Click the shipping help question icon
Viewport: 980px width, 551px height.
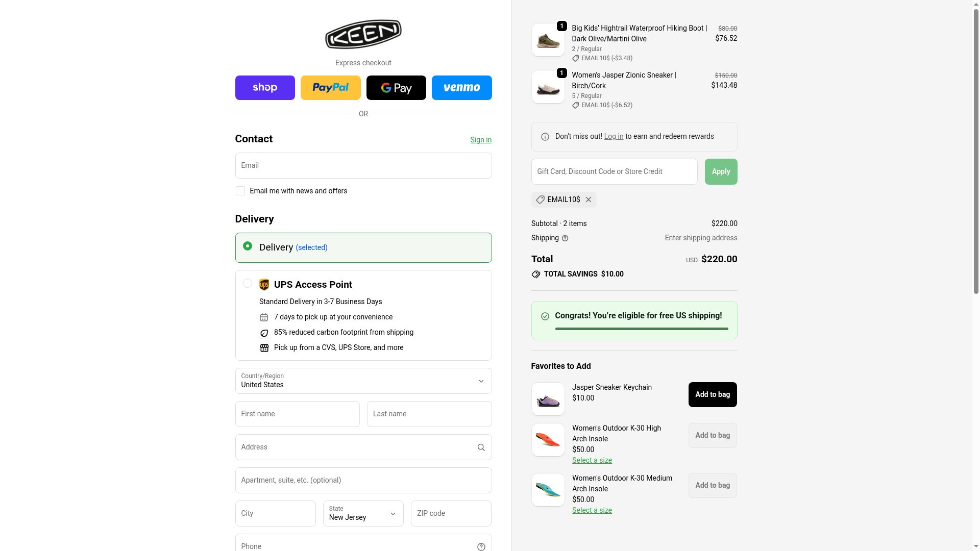coord(565,238)
